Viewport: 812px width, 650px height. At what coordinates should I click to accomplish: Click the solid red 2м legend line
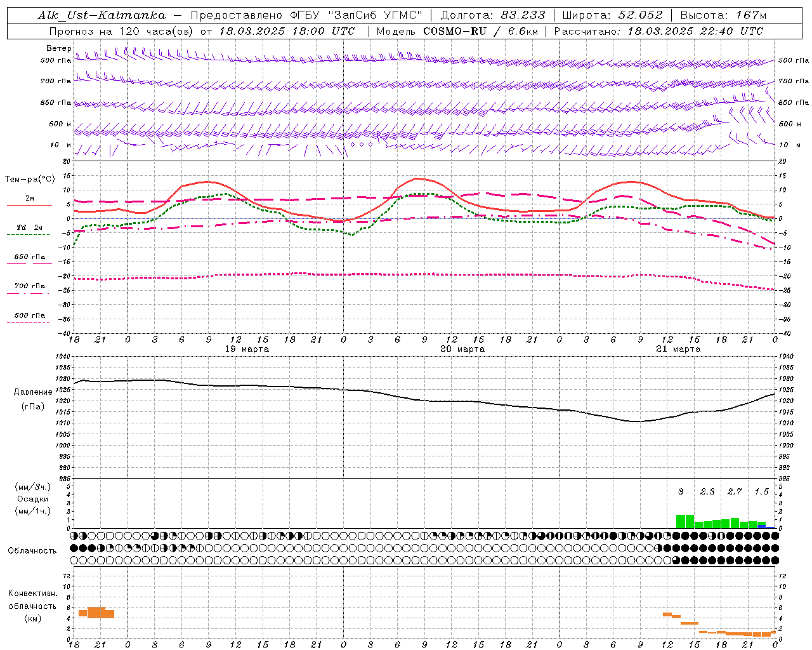pos(29,205)
